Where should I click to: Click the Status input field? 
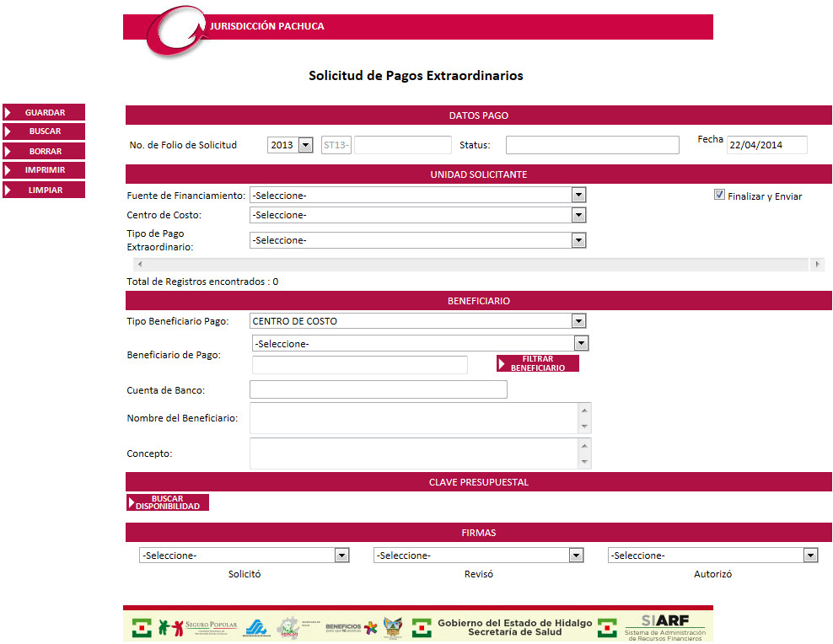point(593,145)
